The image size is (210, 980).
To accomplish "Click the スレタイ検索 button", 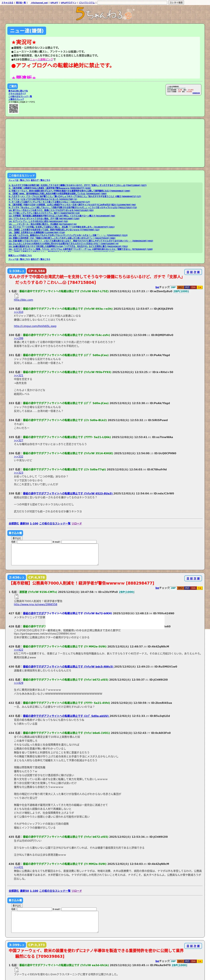I will pos(176,3).
